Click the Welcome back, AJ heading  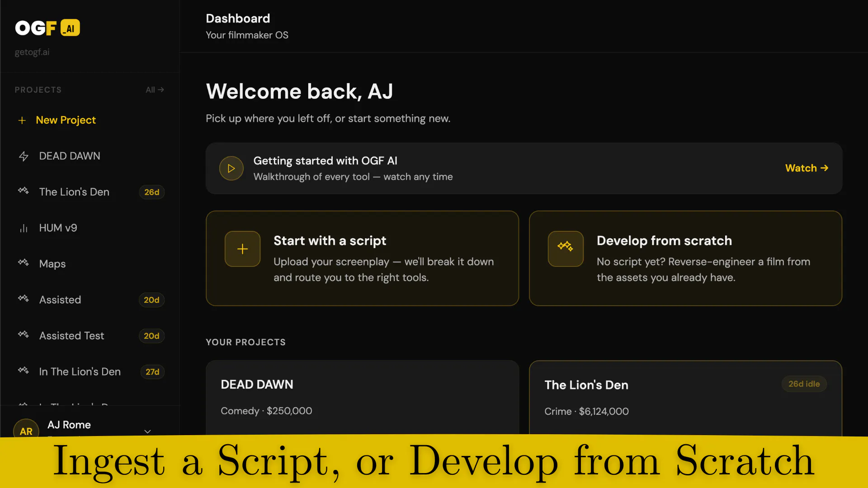tap(299, 91)
